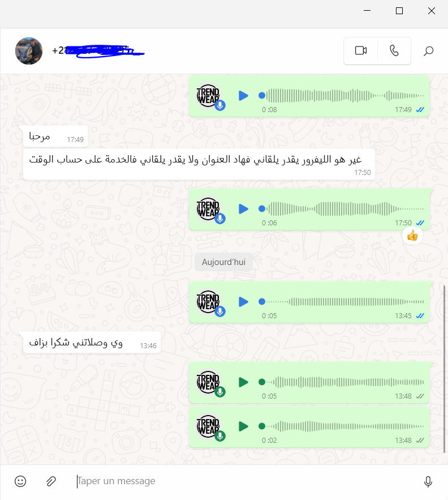Click the chat scrollbar on the right edge
Screen dimensions: 448x500
pyautogui.click(x=444, y=369)
